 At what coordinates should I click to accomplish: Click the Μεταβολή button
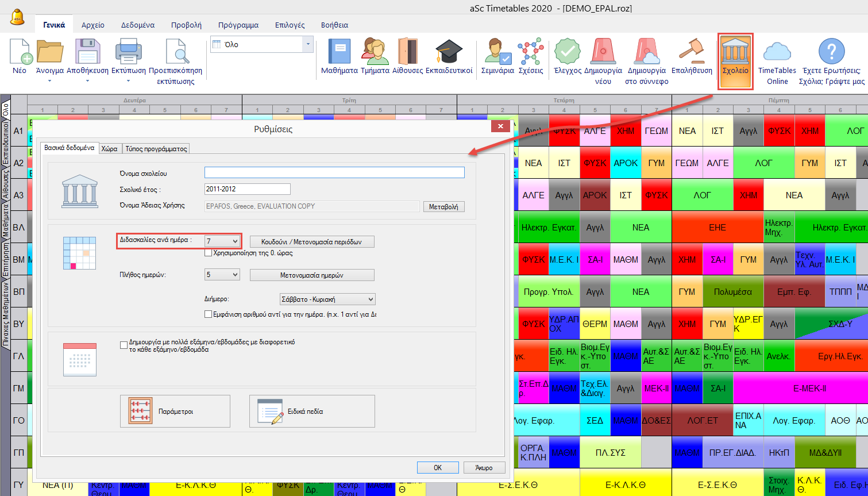443,207
